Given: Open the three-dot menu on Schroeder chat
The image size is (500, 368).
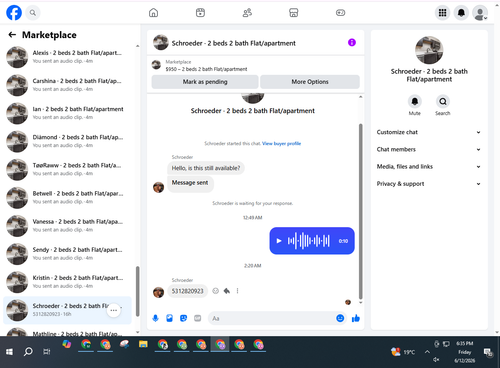Looking at the screenshot, I should 114,310.
